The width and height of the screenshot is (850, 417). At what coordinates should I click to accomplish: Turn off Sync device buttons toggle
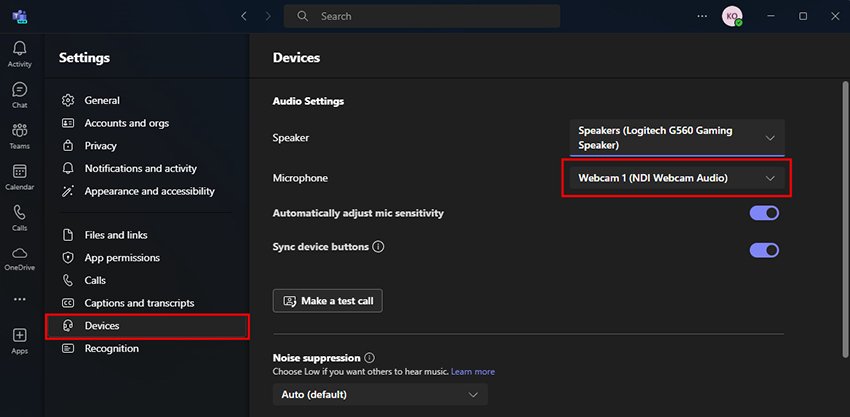(764, 249)
